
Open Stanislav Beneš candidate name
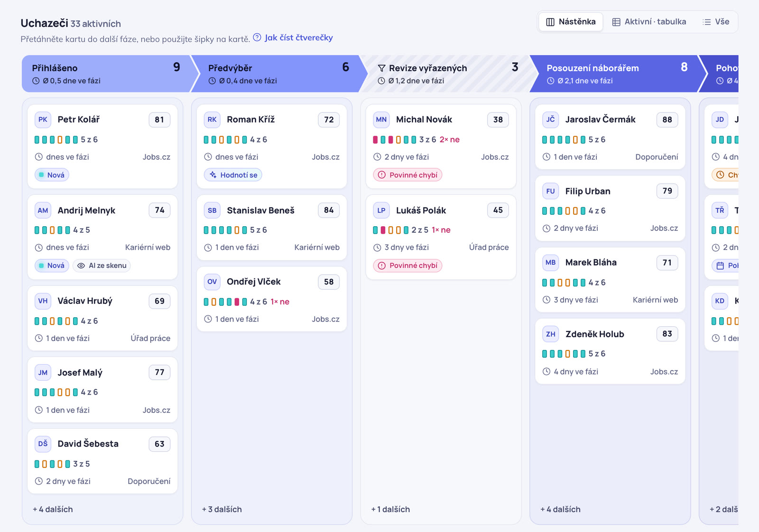click(x=260, y=211)
